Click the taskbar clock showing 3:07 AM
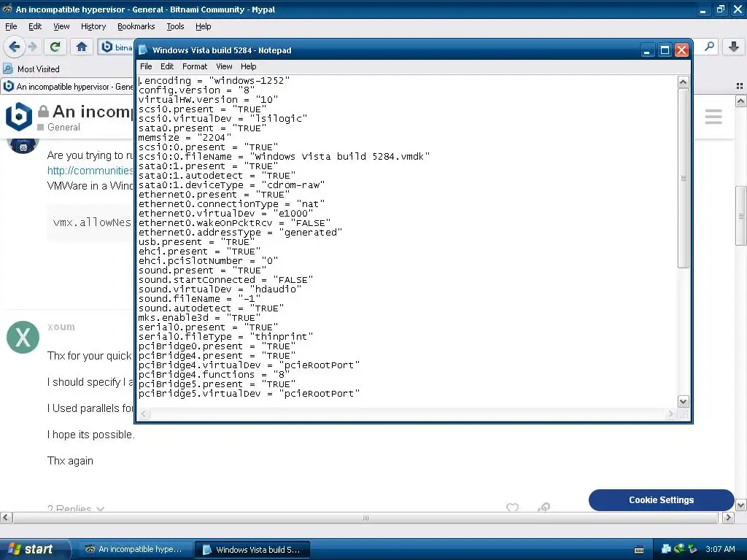The height and width of the screenshot is (560, 747). point(720,549)
